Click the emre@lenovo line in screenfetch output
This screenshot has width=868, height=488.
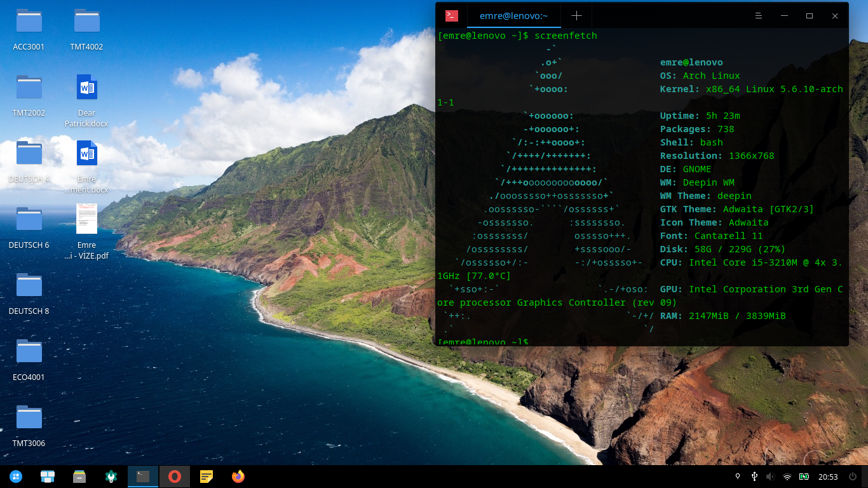tap(691, 62)
